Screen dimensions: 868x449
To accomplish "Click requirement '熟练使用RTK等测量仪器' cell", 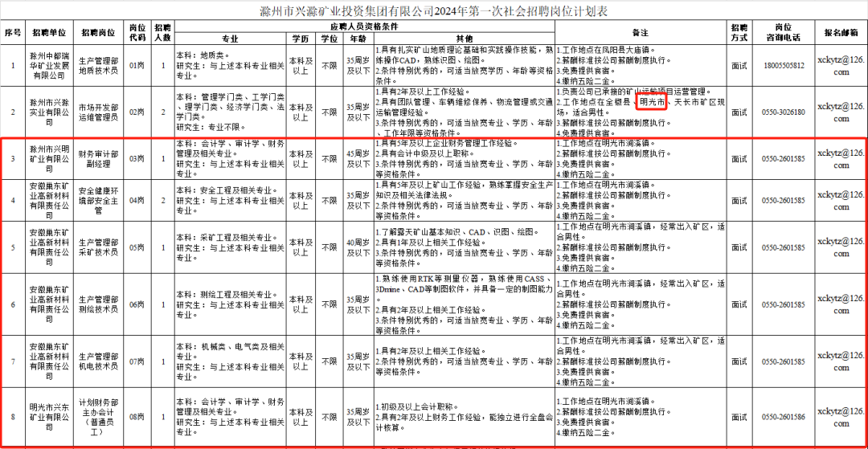I will (464, 304).
